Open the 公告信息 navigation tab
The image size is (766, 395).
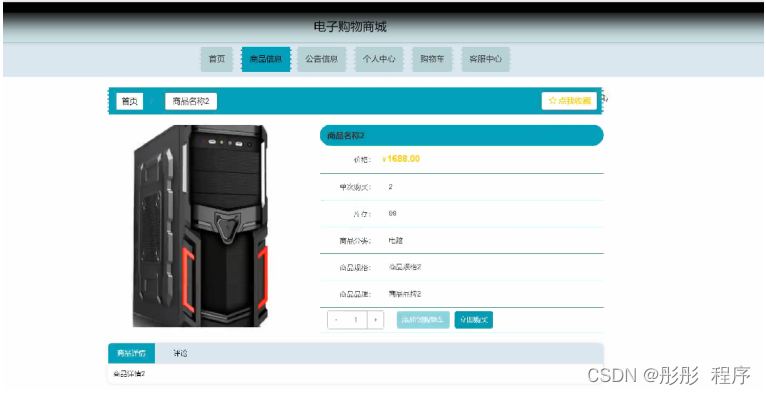tap(322, 59)
